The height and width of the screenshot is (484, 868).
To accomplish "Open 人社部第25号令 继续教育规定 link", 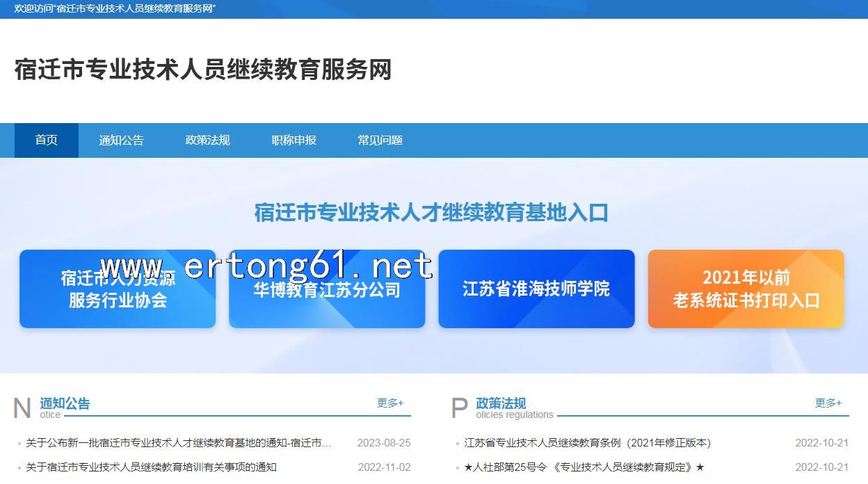I will [584, 467].
